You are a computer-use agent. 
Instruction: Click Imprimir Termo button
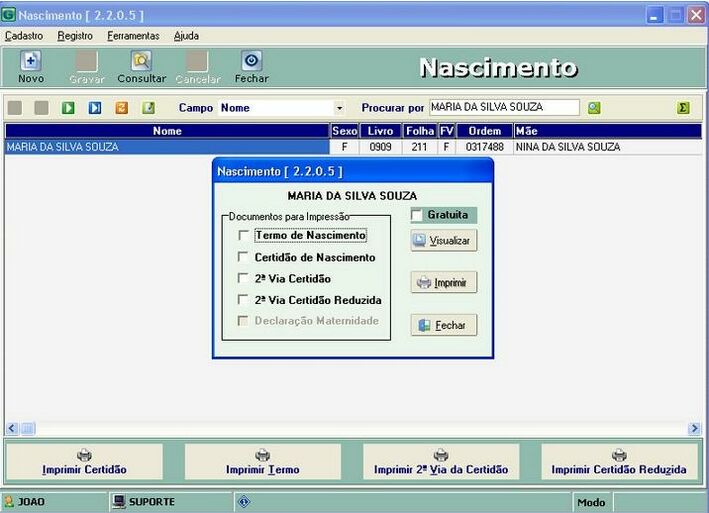[x=263, y=461]
